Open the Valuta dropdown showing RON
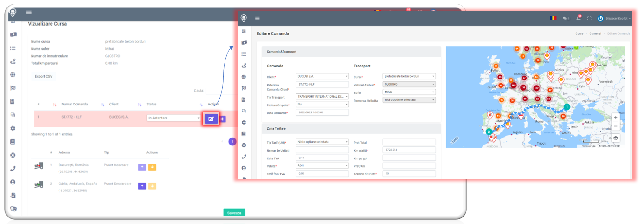Screen dimensions: 644x224 click(322, 165)
